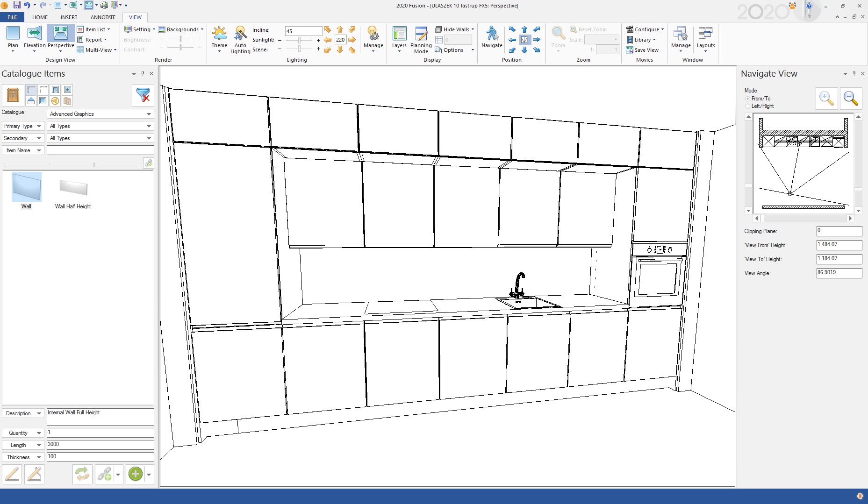Open the INSERT ribbon tab
The image size is (868, 504).
pos(69,17)
